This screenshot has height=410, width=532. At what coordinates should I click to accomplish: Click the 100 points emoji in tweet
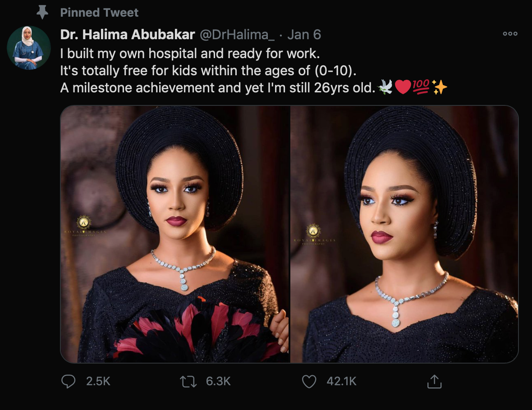tap(421, 87)
